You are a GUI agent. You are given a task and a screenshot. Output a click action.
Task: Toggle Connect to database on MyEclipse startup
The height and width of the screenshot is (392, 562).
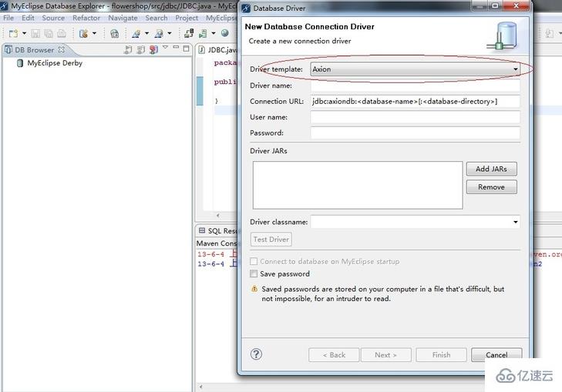tap(254, 261)
